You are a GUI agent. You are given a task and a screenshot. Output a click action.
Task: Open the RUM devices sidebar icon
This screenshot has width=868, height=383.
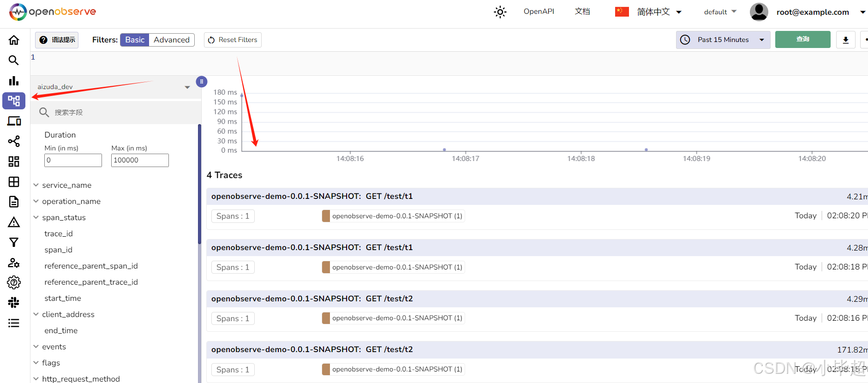pyautogui.click(x=14, y=121)
